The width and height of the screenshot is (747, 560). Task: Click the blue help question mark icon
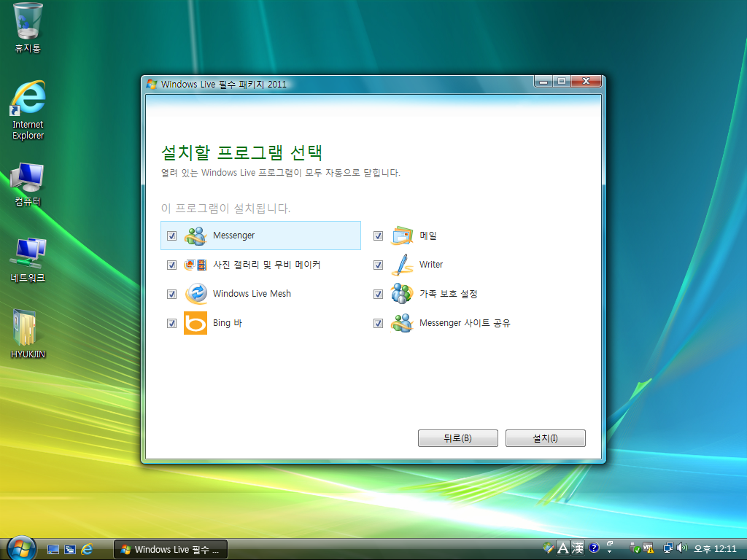pyautogui.click(x=594, y=548)
